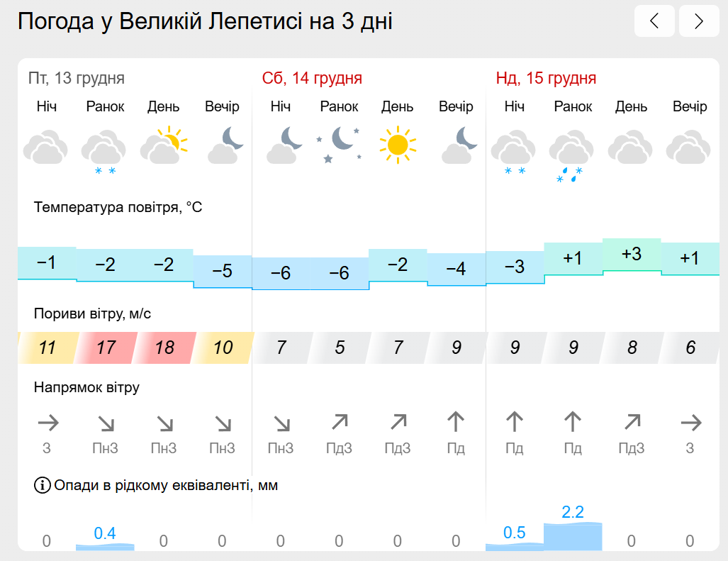The image size is (728, 561).
Task: Click the +3 temperature cell on Sunday
Action: 632,255
